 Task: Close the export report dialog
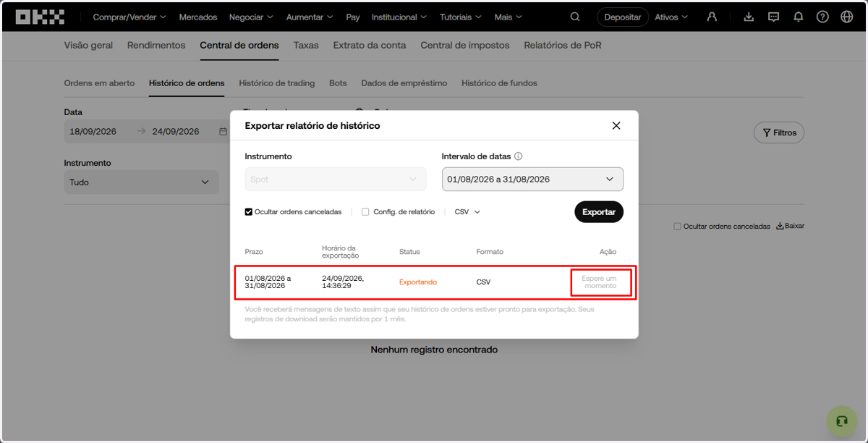[x=616, y=125]
